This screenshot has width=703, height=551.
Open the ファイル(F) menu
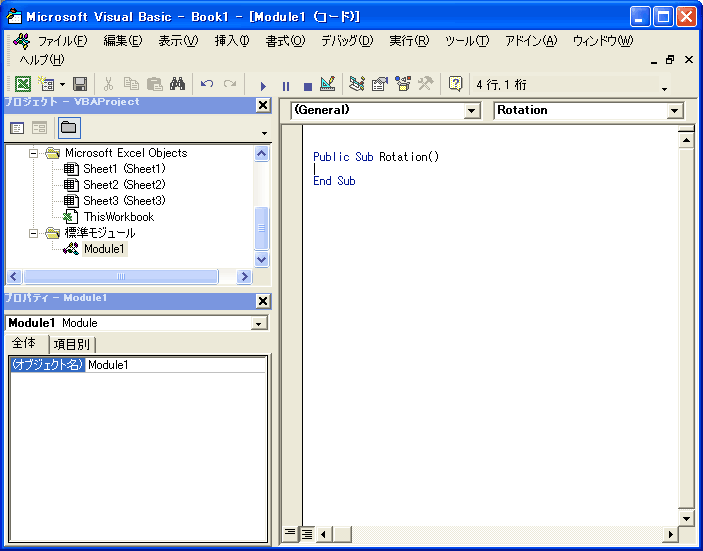click(x=62, y=41)
